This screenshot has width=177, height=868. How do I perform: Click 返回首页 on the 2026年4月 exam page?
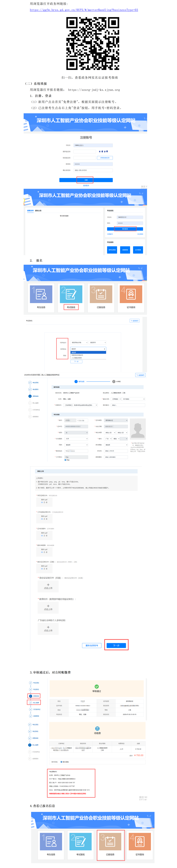tap(141, 375)
